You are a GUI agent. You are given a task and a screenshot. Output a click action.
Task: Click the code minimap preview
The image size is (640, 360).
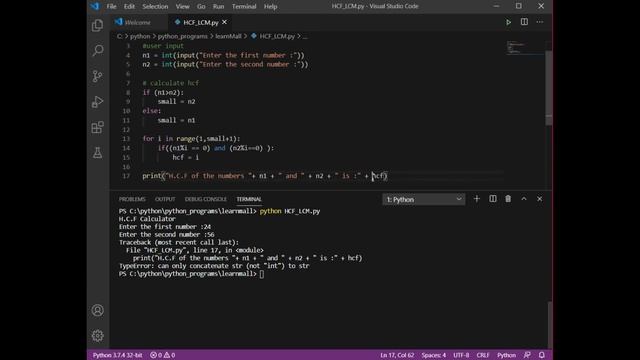pyautogui.click(x=525, y=47)
